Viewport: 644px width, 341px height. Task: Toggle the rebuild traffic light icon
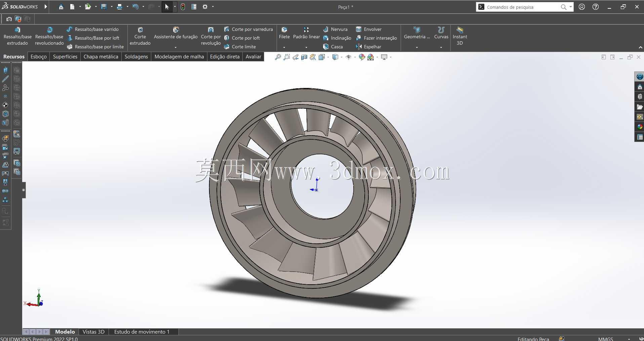pos(183,7)
